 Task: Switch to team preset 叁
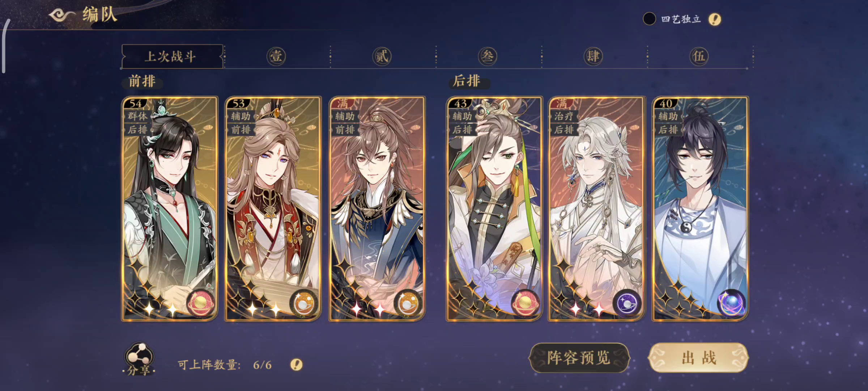click(488, 56)
